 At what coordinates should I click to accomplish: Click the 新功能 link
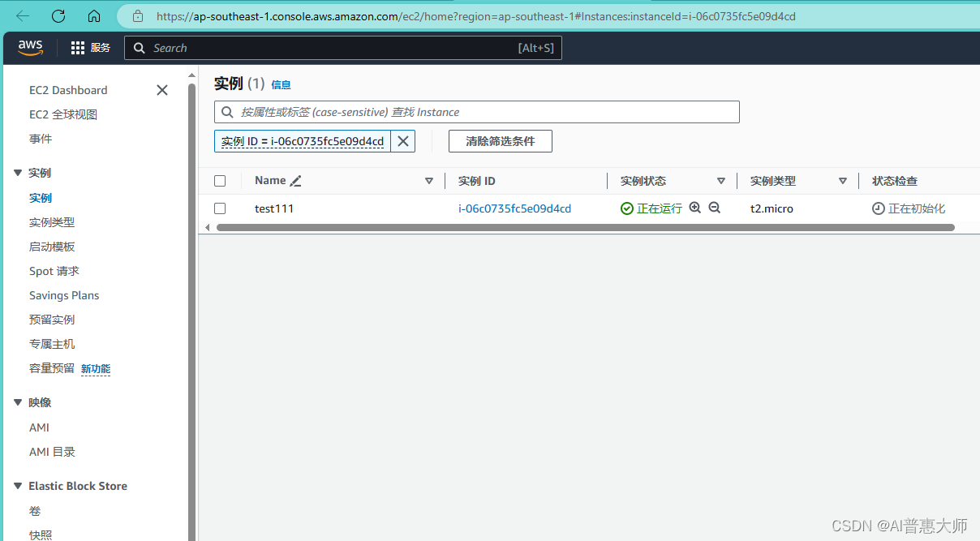click(96, 369)
